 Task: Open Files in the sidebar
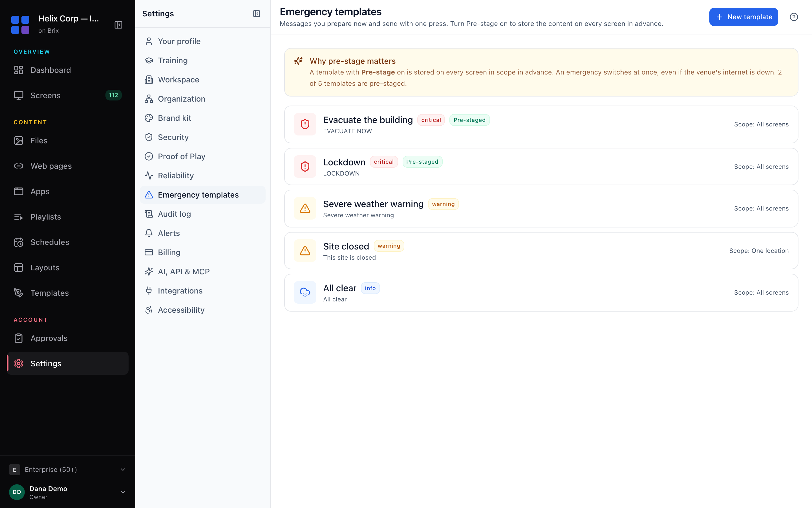(x=67, y=141)
